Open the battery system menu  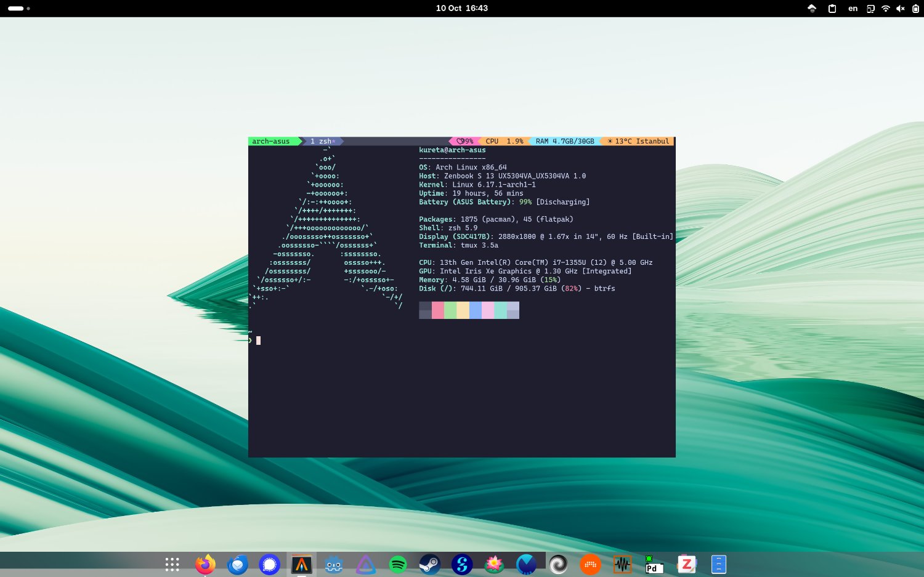pos(915,9)
